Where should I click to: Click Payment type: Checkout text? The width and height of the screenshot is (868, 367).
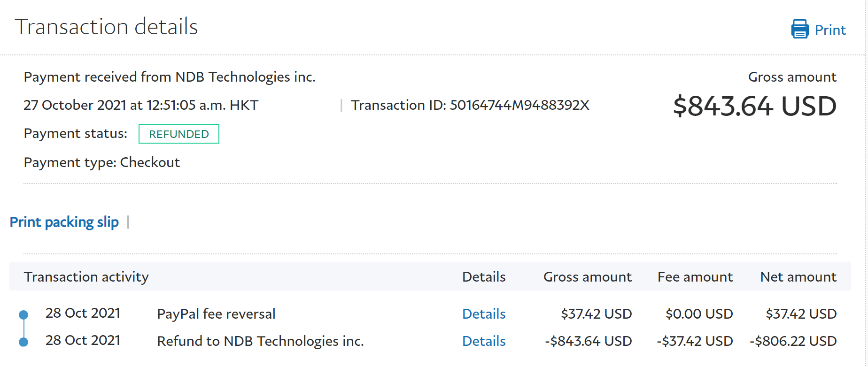(102, 162)
